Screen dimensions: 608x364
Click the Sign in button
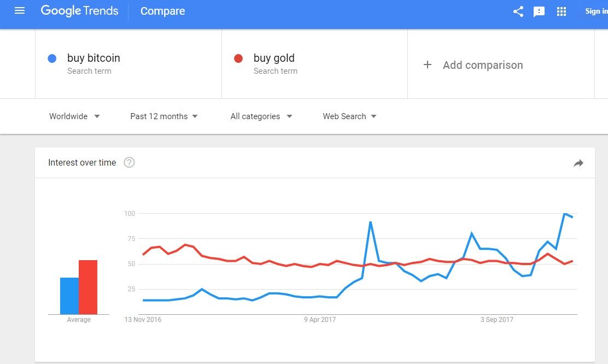point(596,11)
